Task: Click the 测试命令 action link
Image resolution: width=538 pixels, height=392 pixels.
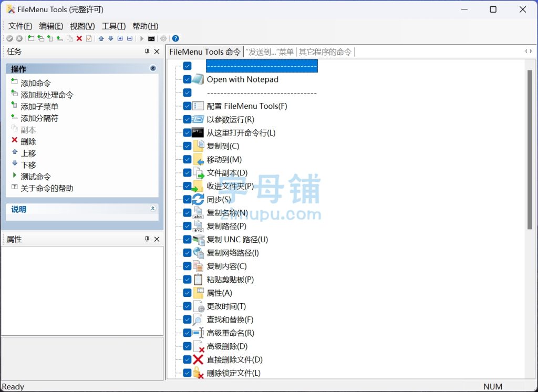Action: 36,177
